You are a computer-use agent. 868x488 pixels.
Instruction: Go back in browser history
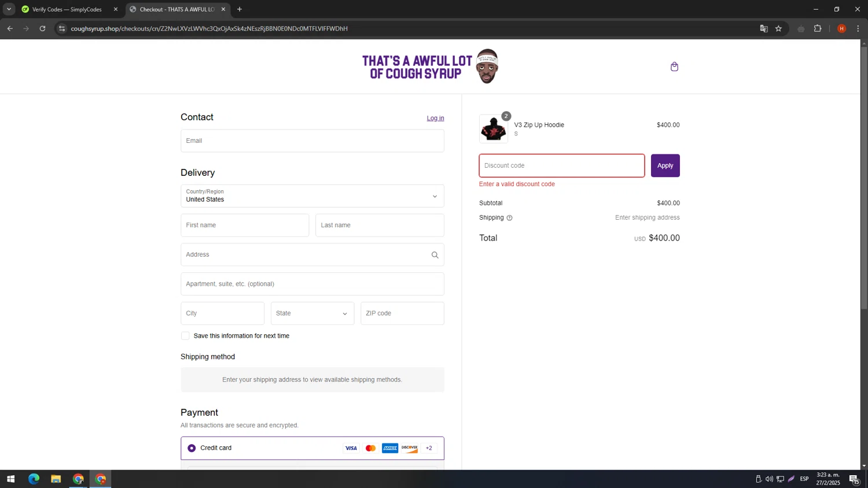pyautogui.click(x=10, y=28)
